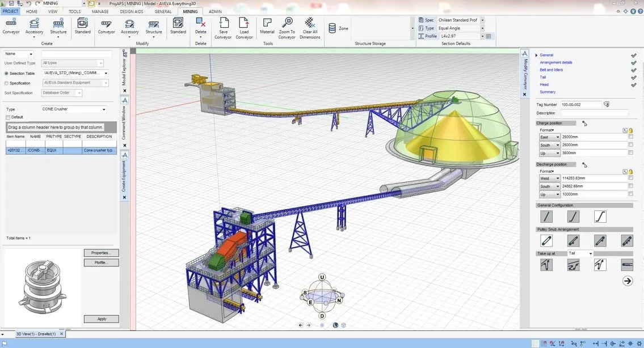Click the next arrow in Modify Conveyor panel
This screenshot has width=644, height=348.
(627, 281)
